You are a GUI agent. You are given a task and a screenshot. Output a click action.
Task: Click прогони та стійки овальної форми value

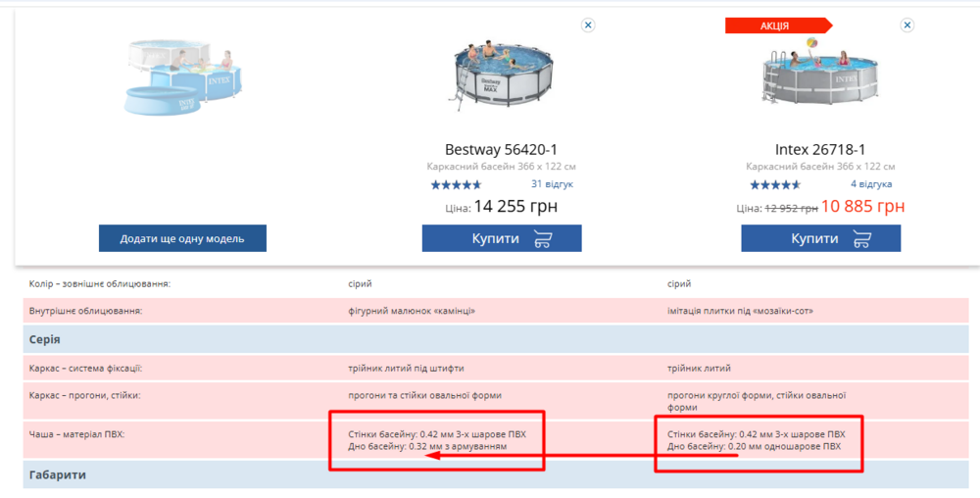pyautogui.click(x=425, y=395)
